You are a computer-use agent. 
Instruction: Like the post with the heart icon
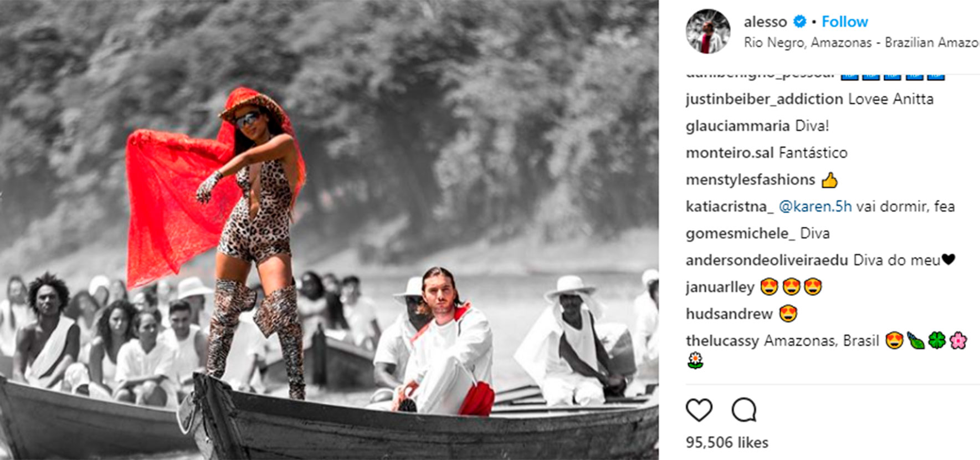pyautogui.click(x=699, y=411)
